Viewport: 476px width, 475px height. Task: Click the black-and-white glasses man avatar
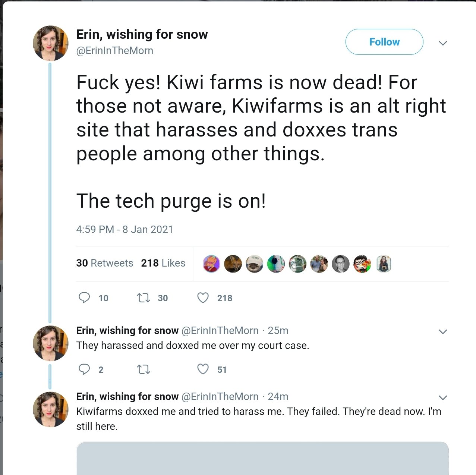coord(340,264)
